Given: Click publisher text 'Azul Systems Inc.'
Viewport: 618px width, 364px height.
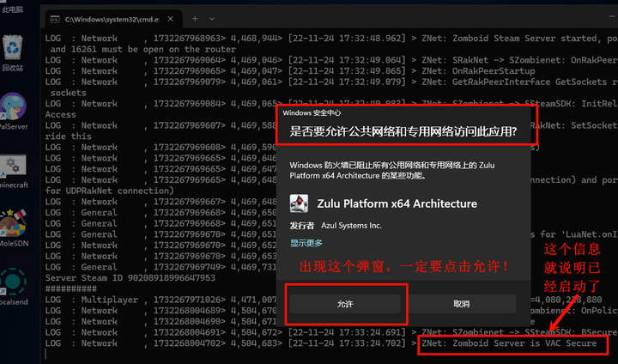Looking at the screenshot, I should 351,226.
